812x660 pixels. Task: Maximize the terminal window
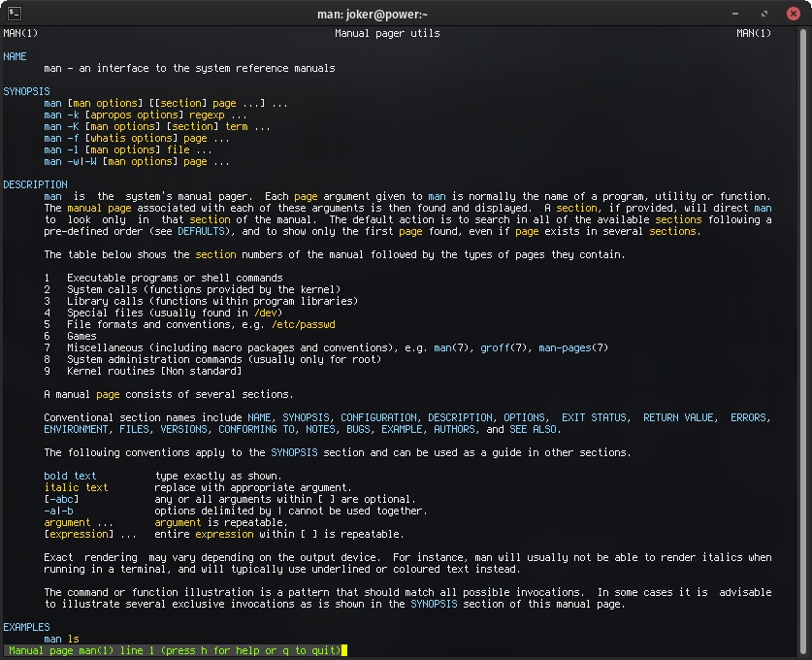click(x=764, y=14)
